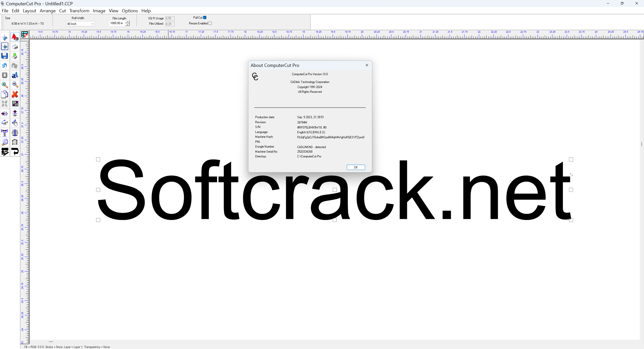The height and width of the screenshot is (349, 644).
Task: Select the cutting scissors tool
Action: [x=5, y=37]
